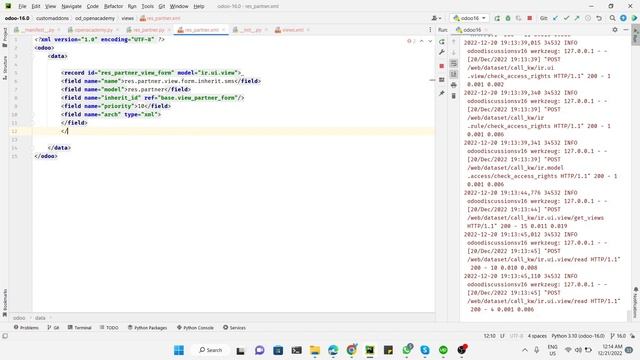Stop process using Run panel red square

point(442,66)
